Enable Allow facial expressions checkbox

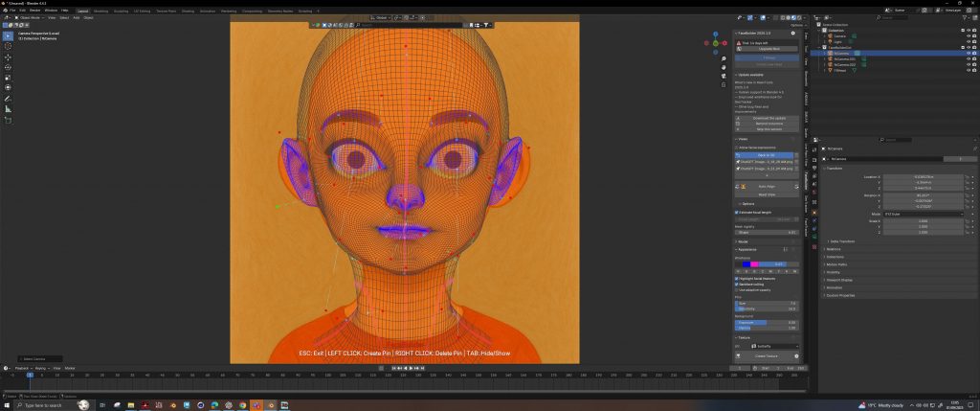737,148
